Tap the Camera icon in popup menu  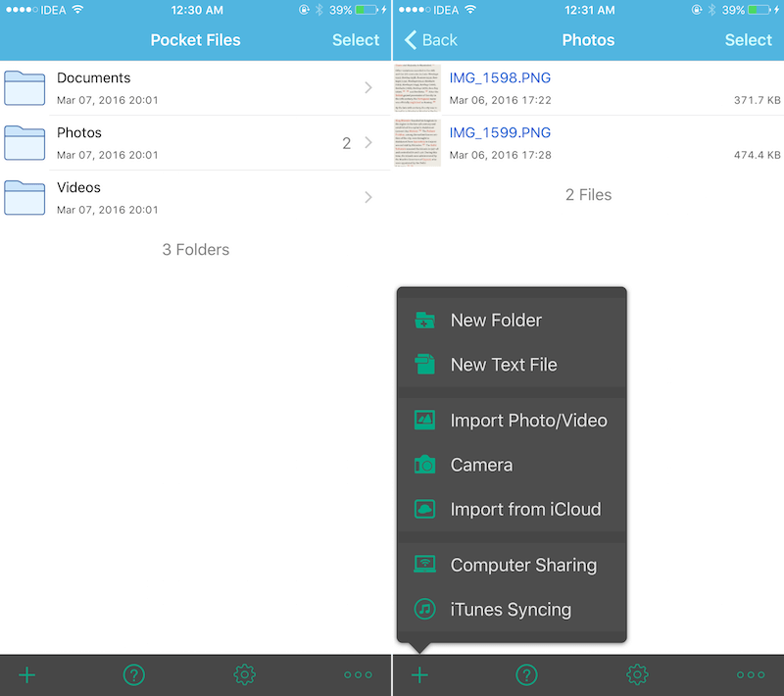pos(424,465)
